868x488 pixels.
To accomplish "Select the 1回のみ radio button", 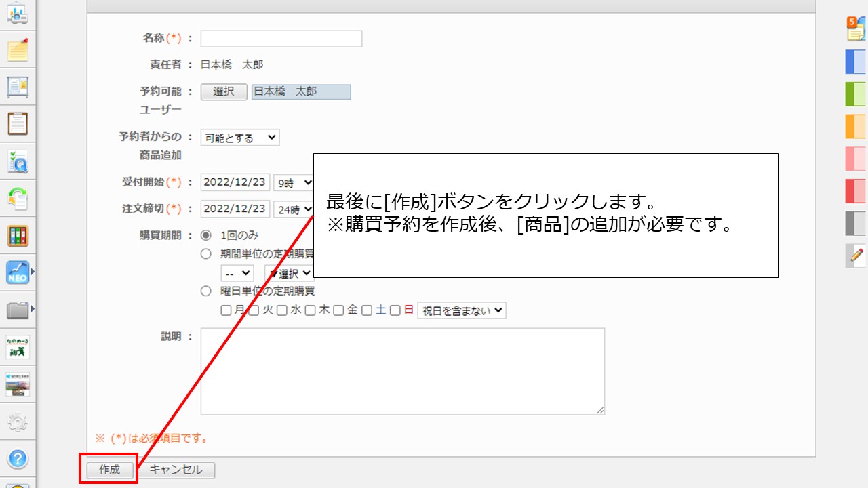I will tap(206, 235).
